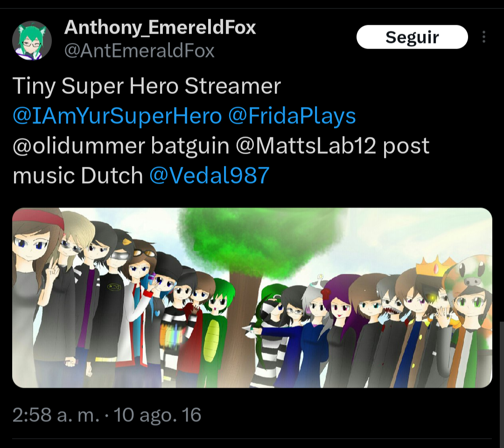Open the three-dot more options menu

[x=484, y=37]
